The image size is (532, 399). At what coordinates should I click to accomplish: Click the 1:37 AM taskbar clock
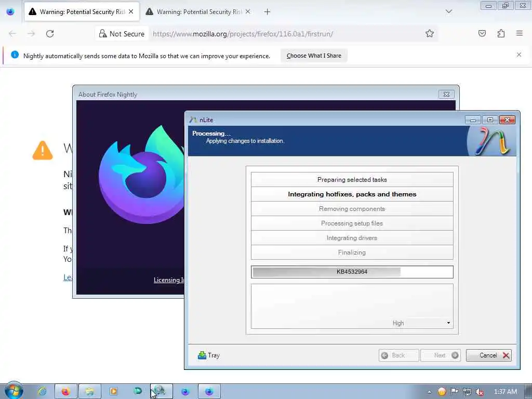[505, 392]
